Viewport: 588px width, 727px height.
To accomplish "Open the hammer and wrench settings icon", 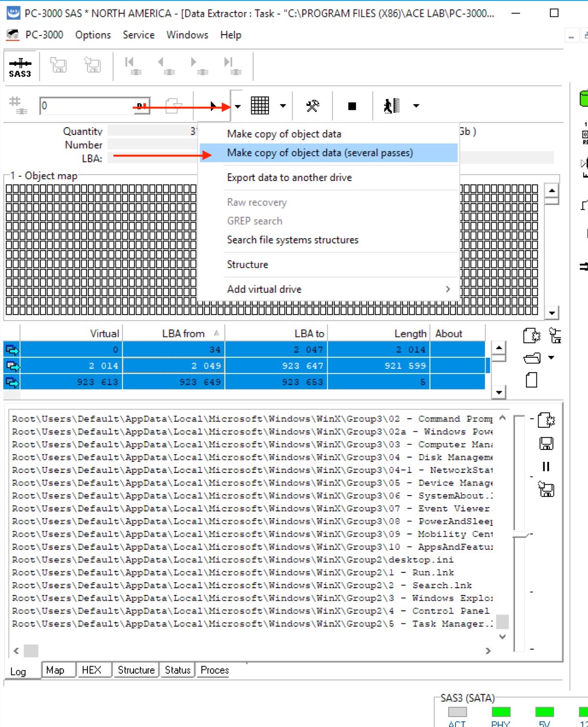I will point(313,106).
